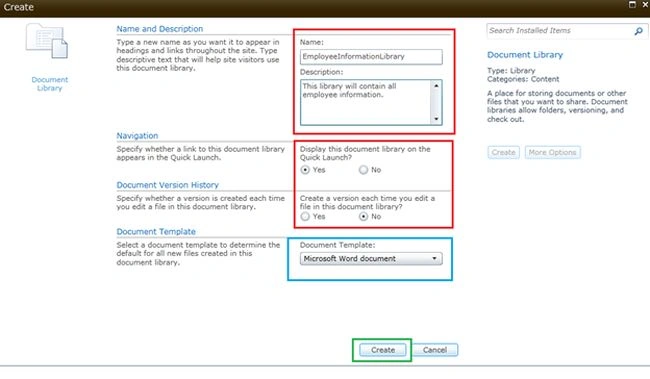This screenshot has width=650, height=379.
Task: Click the Document Version History heading
Action: (167, 185)
